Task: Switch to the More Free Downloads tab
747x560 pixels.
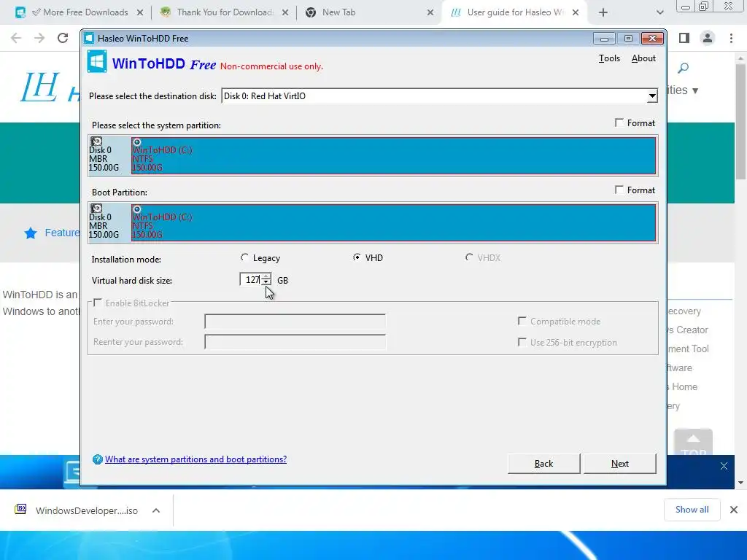Action: coord(80,12)
